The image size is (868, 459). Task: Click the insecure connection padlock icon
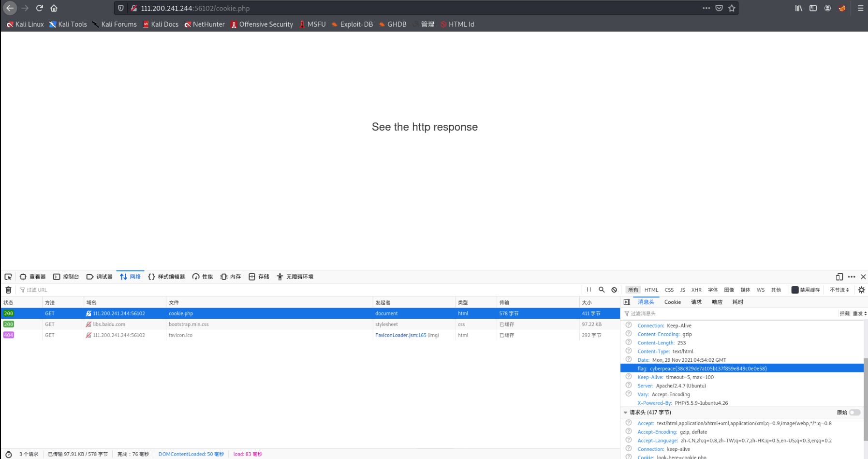[134, 8]
